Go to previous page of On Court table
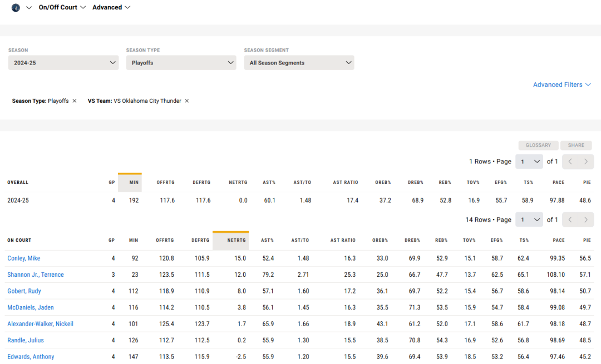This screenshot has width=601, height=364. point(570,220)
